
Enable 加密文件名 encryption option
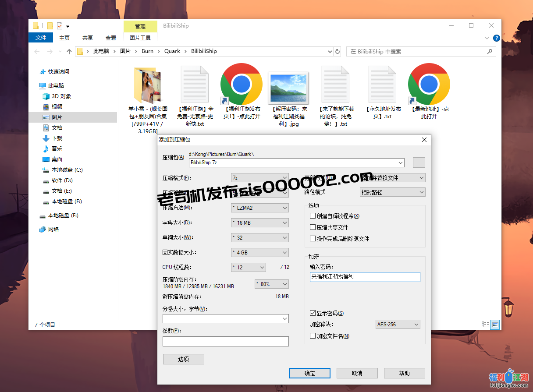tap(312, 335)
